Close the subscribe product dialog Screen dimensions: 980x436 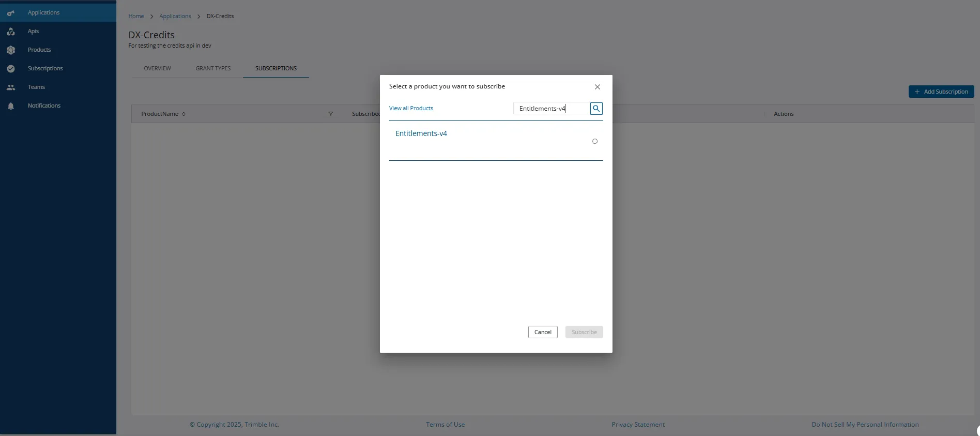point(598,87)
